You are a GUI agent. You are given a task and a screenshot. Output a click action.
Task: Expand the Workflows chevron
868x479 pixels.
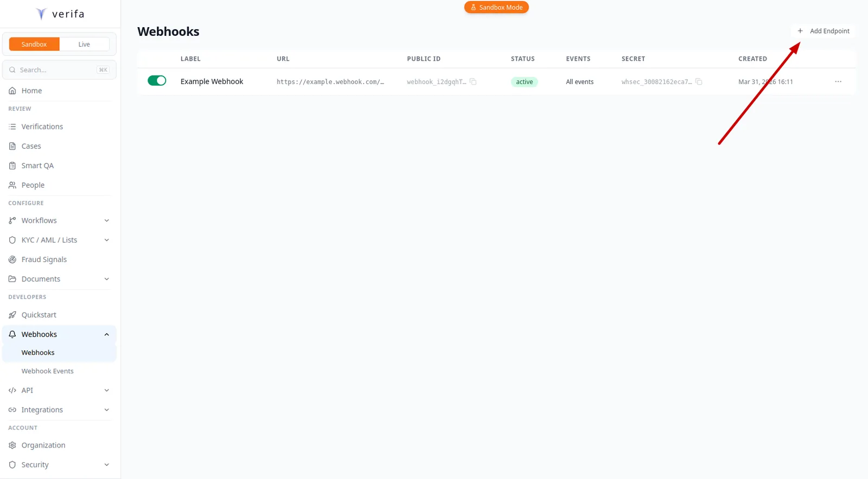(107, 220)
